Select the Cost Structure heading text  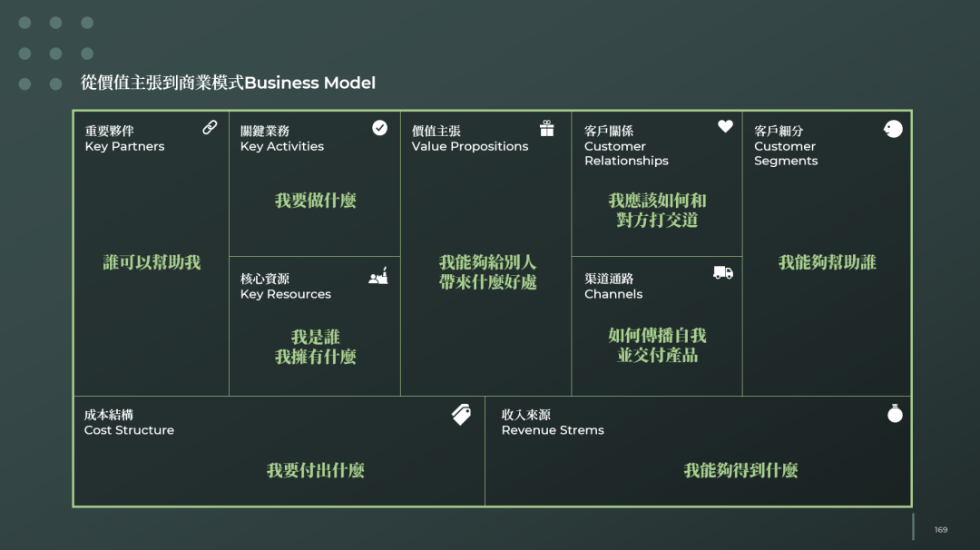[x=130, y=423]
